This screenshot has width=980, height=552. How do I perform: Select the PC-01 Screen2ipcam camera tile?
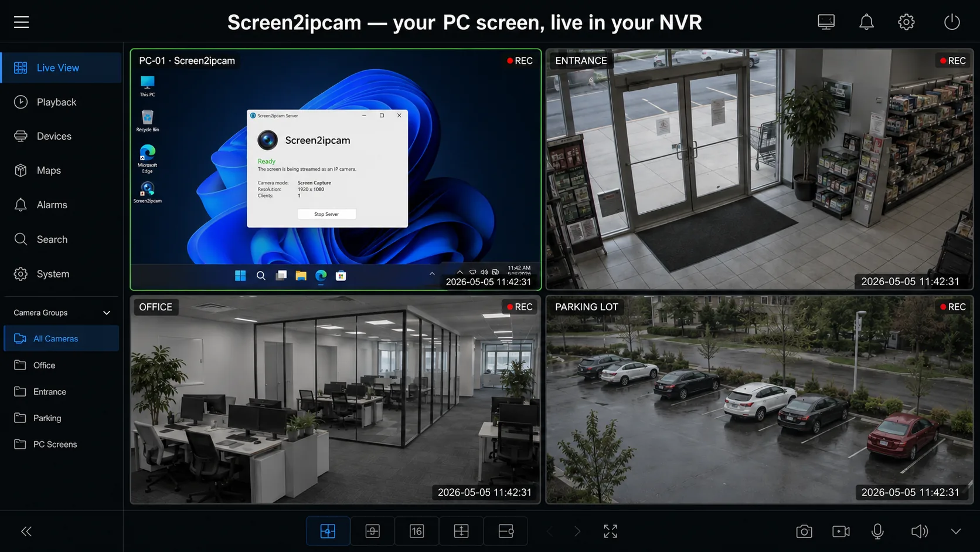(335, 170)
